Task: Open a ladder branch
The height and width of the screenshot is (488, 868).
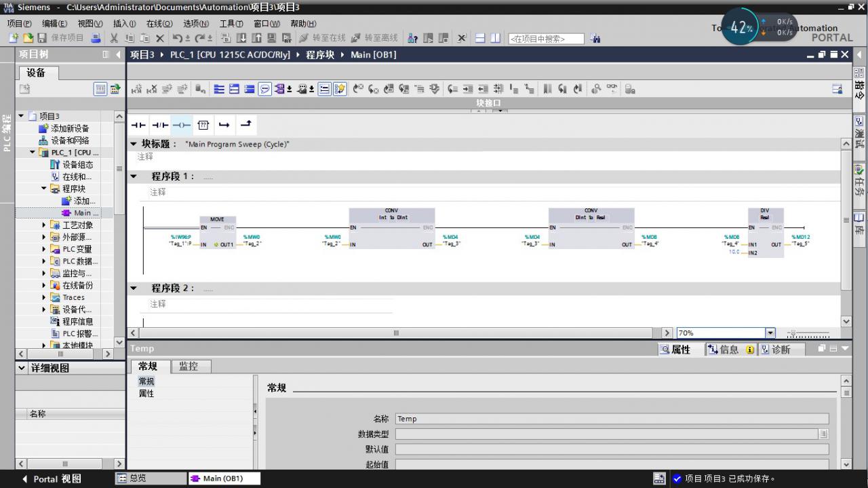Action: point(224,125)
